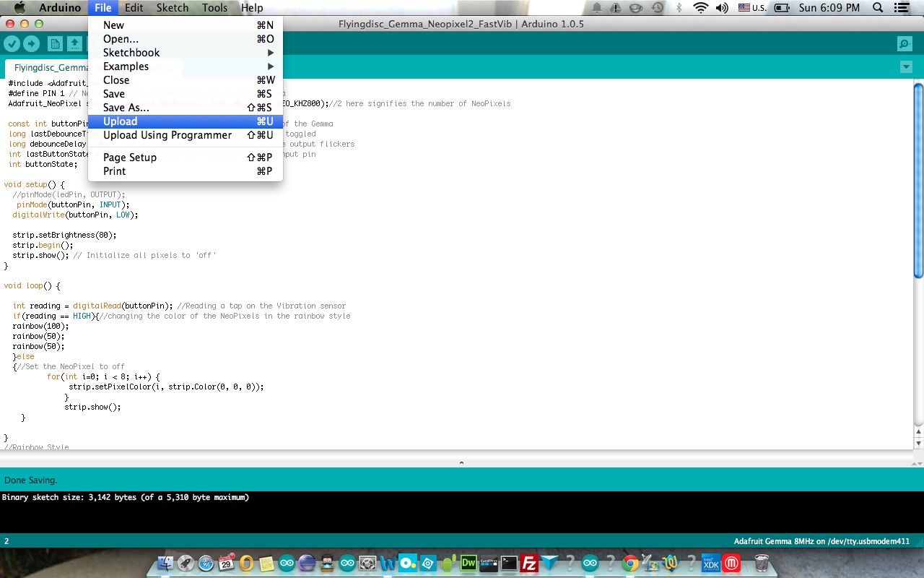The height and width of the screenshot is (578, 924).
Task: Click the Google Drive warning menu bar icon
Action: (x=616, y=8)
